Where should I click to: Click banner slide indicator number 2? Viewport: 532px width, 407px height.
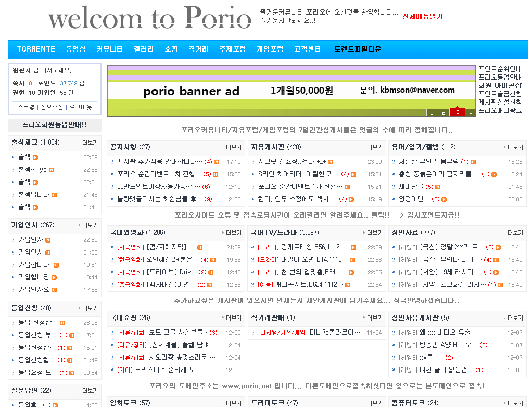444,112
